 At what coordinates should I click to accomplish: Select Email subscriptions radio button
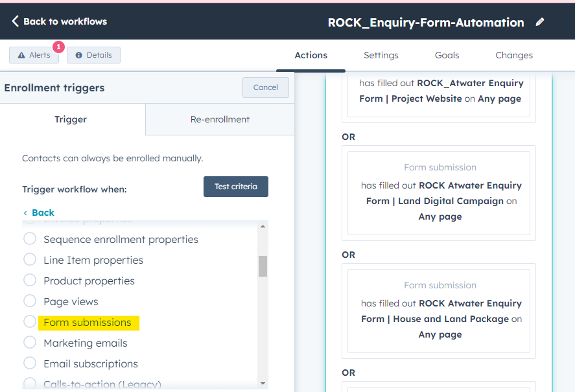point(30,363)
